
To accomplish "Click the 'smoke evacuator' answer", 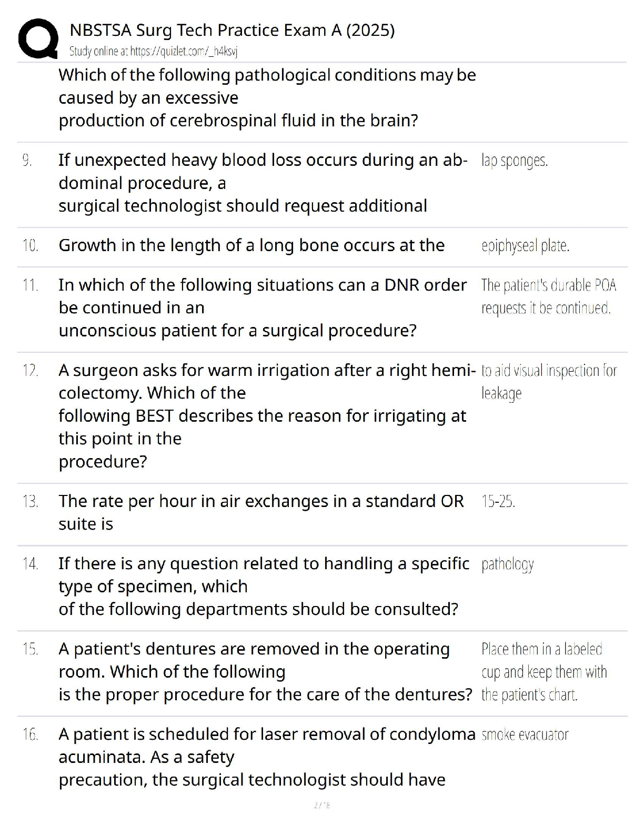I will (525, 734).
